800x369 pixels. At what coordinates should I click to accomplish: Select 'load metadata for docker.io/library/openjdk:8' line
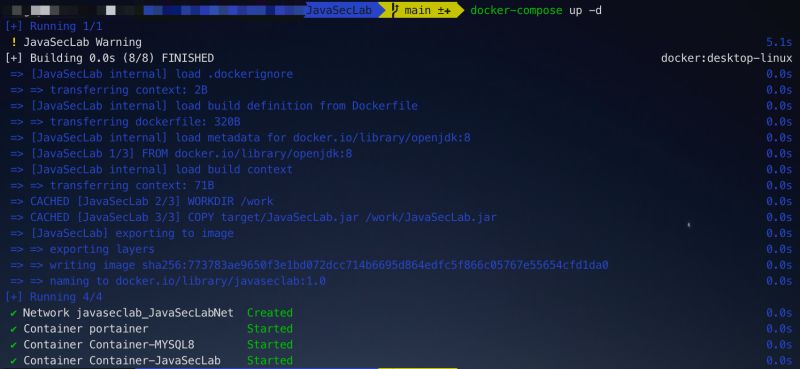(240, 138)
